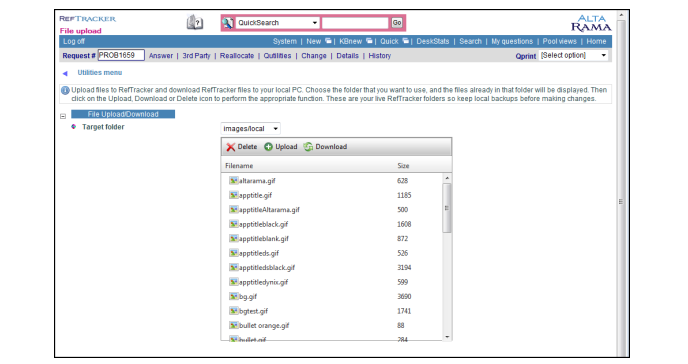Image resolution: width=688 pixels, height=364 pixels.
Task: Click the apptitleblack.gif file icon
Action: tap(233, 224)
